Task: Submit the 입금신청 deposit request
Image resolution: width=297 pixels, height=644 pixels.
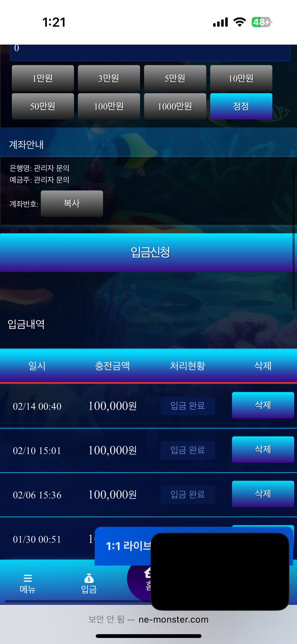Action: click(x=148, y=253)
